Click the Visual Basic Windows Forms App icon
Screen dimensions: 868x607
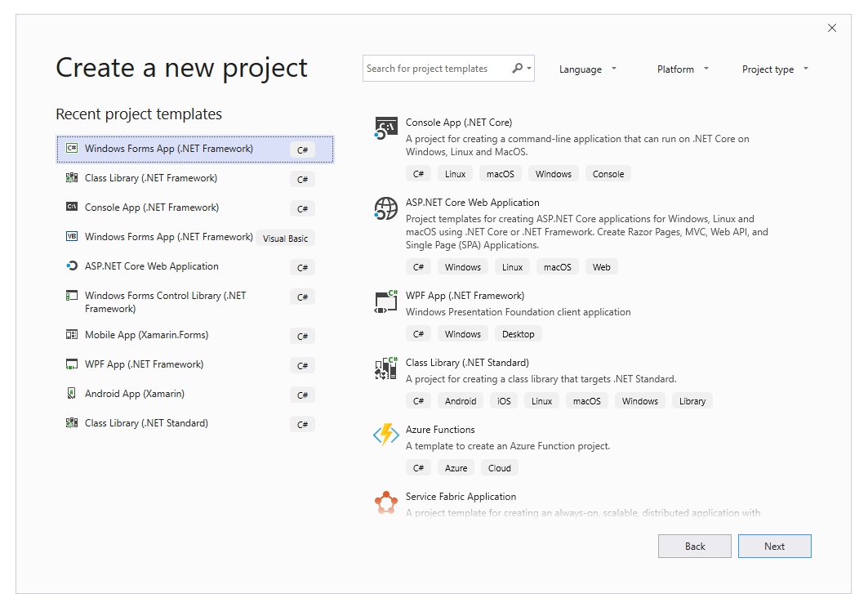click(x=71, y=236)
